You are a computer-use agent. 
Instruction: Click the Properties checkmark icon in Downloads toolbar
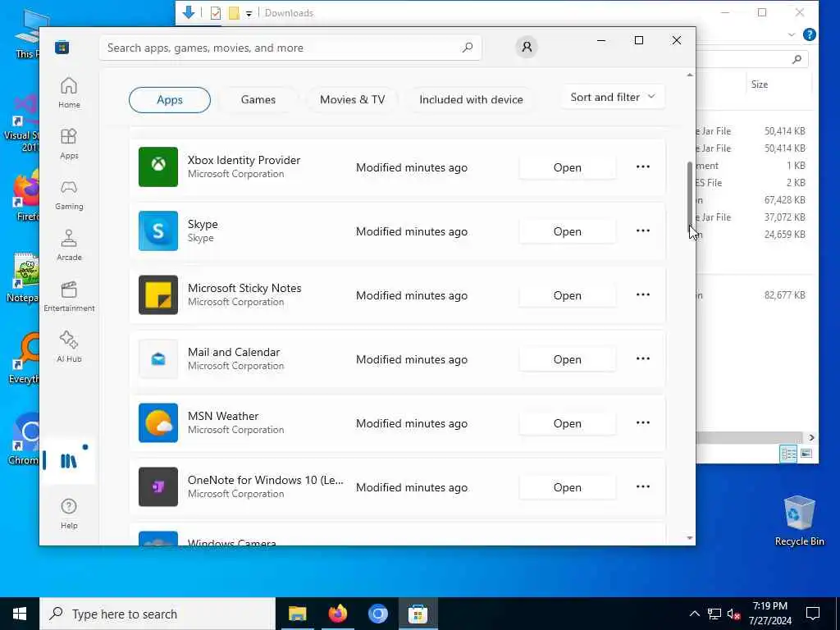coord(216,13)
